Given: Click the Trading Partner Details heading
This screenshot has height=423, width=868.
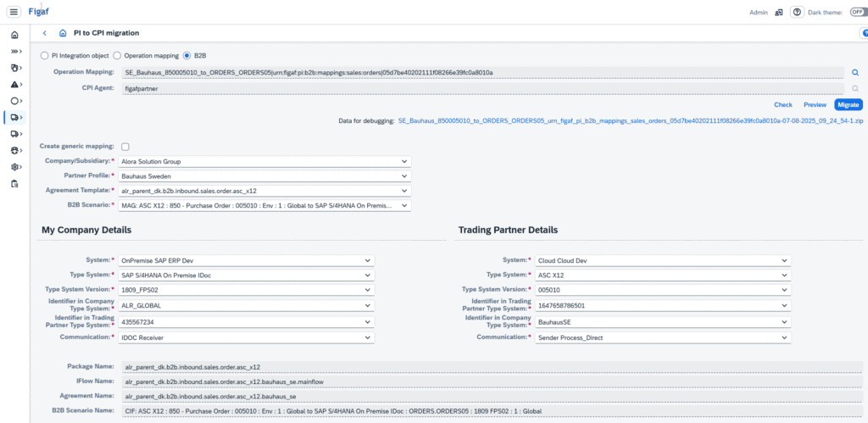Looking at the screenshot, I should click(509, 229).
